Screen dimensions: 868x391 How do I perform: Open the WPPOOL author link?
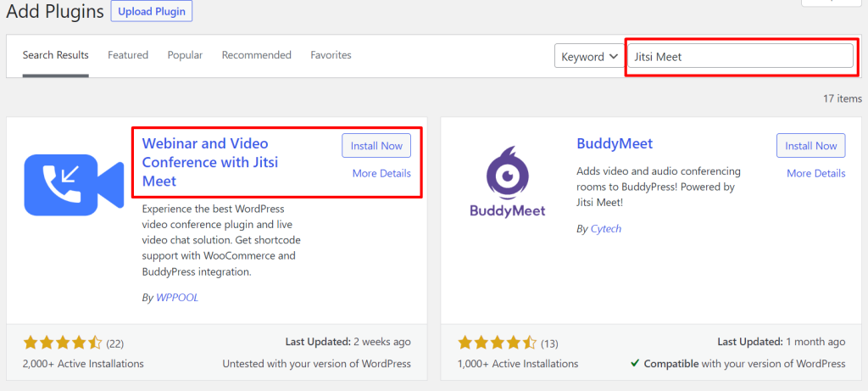click(177, 298)
